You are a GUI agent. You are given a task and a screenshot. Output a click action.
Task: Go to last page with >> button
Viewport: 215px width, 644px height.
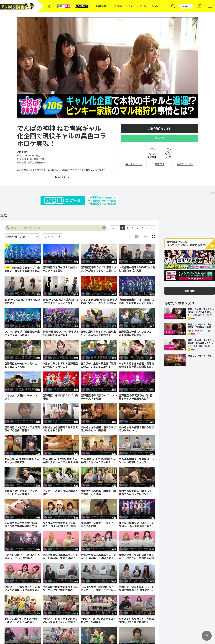pos(152,228)
